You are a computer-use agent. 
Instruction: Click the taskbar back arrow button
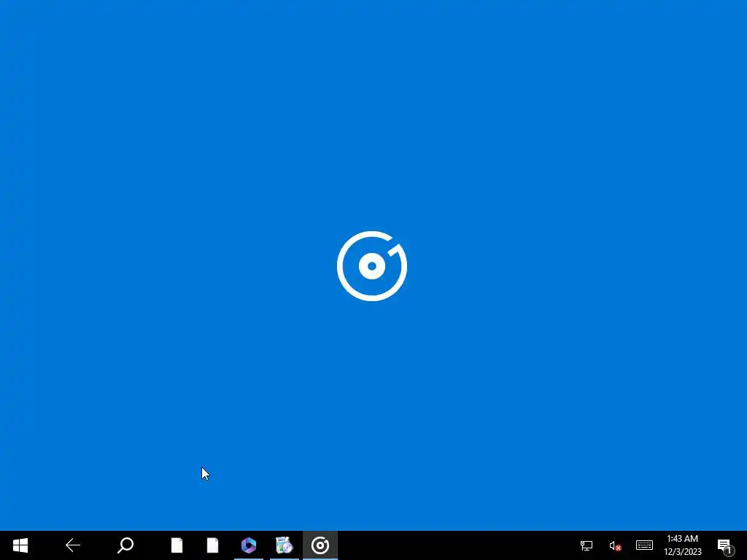coord(73,545)
